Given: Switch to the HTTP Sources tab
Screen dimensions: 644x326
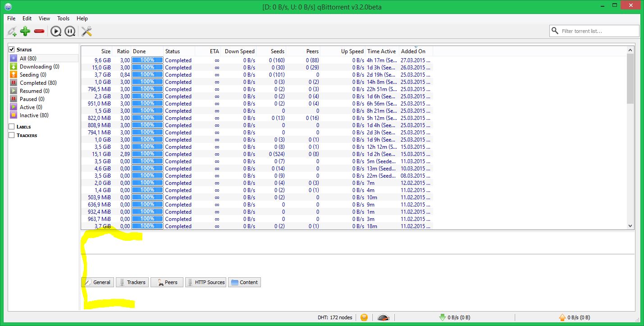Looking at the screenshot, I should [x=206, y=282].
